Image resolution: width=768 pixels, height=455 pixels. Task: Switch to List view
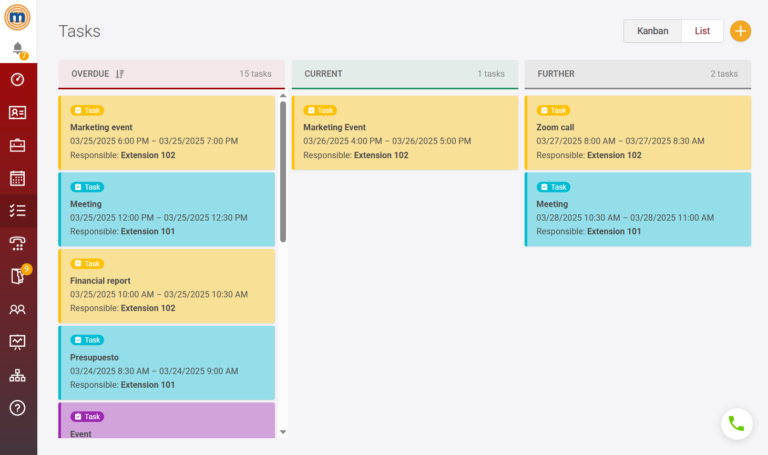(703, 31)
